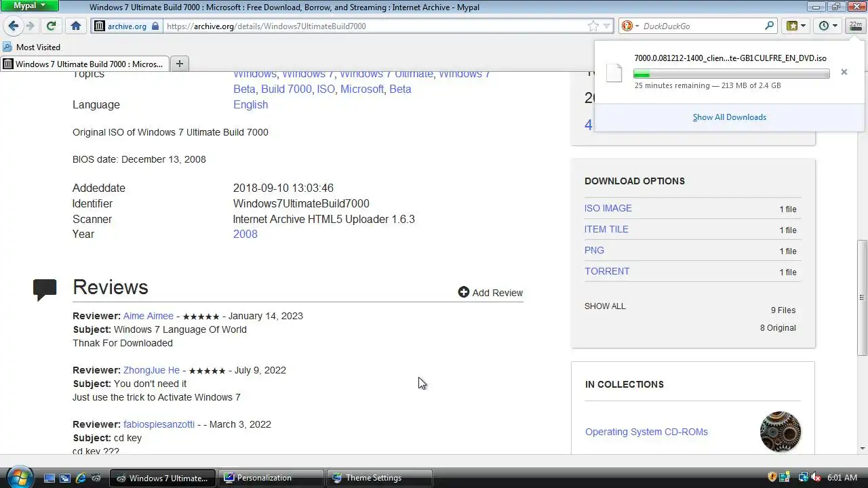The image size is (868, 488).
Task: Open the 2008 year link
Action: click(245, 234)
